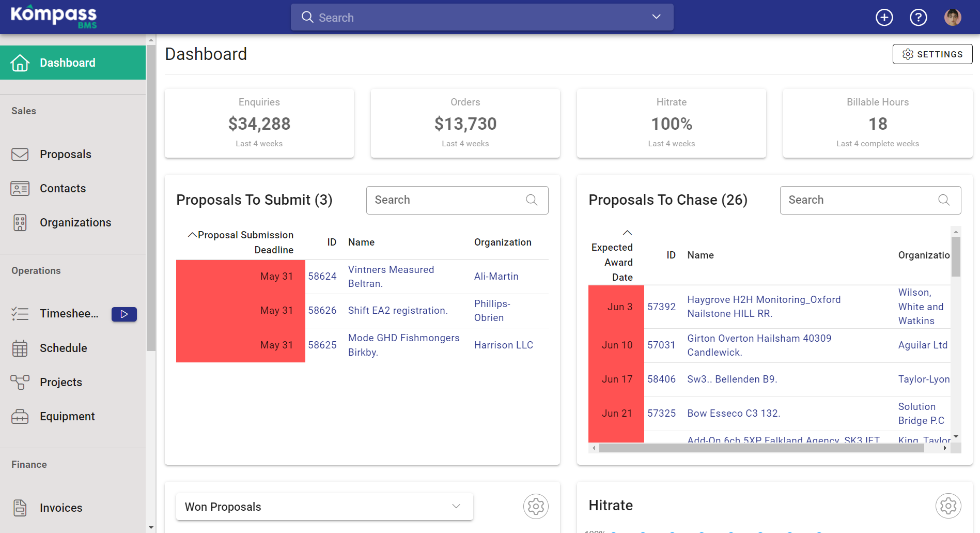Click the plus add-new icon in header
Screen dimensions: 980x533
tap(884, 18)
